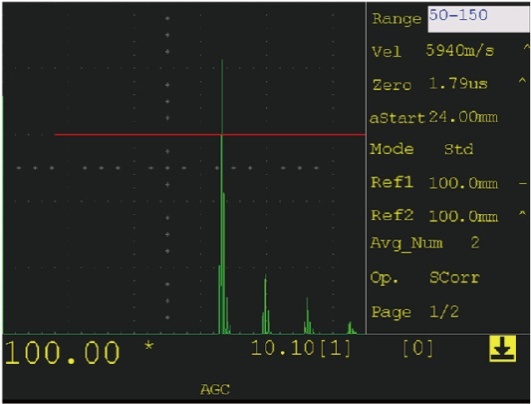The width and height of the screenshot is (531, 404).
Task: Click the caret arrow next to Ref2
Action: coord(523,214)
